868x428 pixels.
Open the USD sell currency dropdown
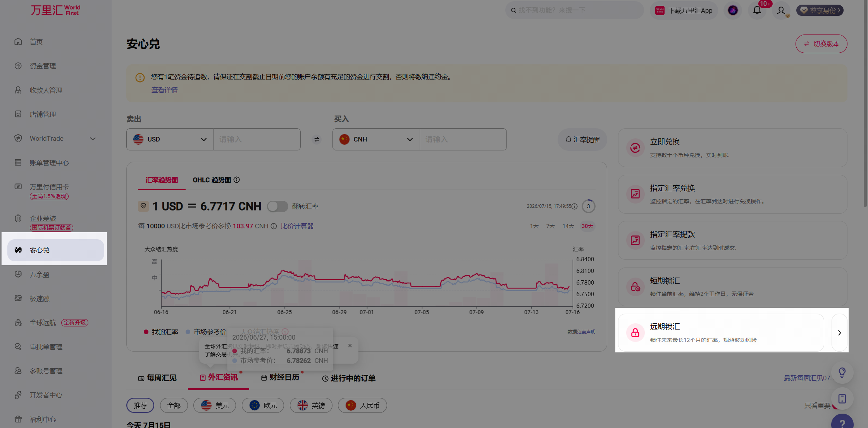(170, 140)
